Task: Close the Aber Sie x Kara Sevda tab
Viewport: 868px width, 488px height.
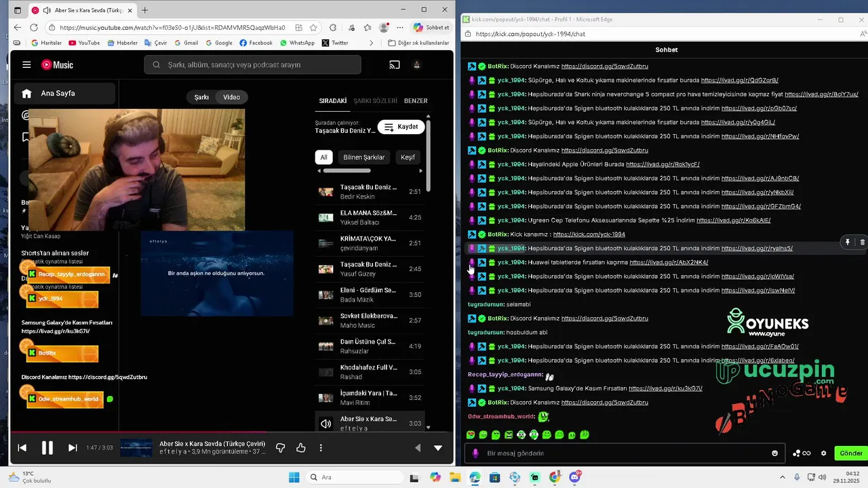Action: [131, 10]
